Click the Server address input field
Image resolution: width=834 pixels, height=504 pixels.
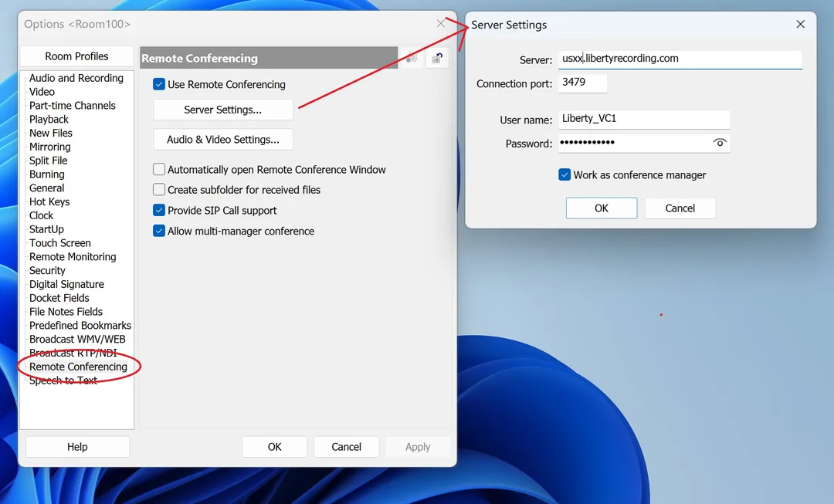[680, 59]
